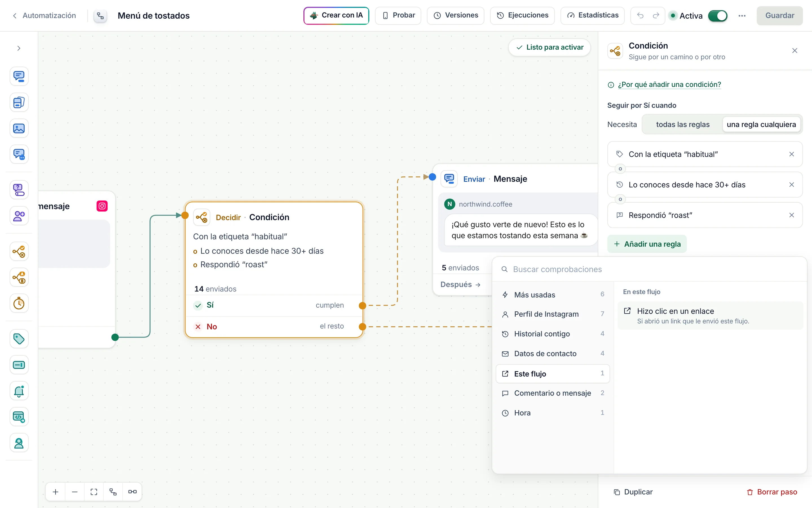Click Borrar paso to delete step
Viewport: 812px width, 508px height.
click(x=772, y=492)
